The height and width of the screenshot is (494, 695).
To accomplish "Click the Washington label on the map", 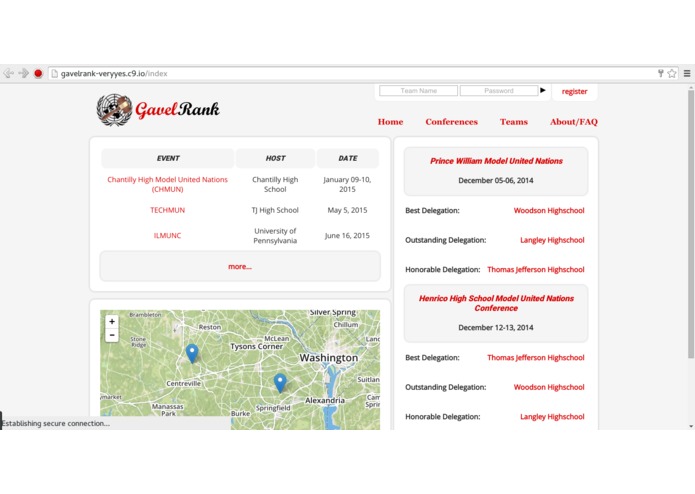I will [328, 358].
